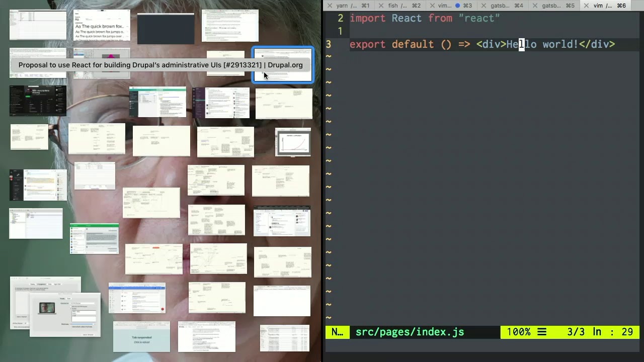The height and width of the screenshot is (362, 644).
Task: Open the mind map window with red node
Action: tap(154, 259)
